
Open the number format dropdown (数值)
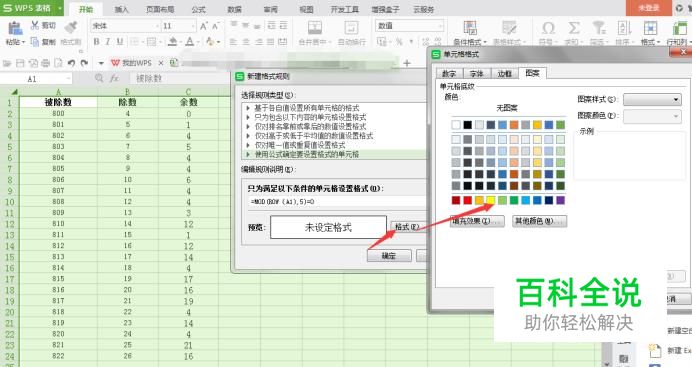pyautogui.click(x=440, y=26)
